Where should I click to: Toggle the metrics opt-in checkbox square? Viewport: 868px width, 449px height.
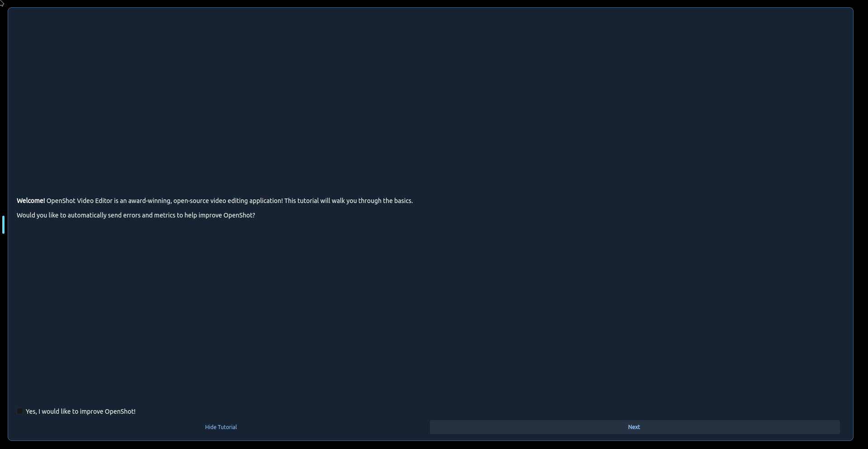[x=20, y=411]
